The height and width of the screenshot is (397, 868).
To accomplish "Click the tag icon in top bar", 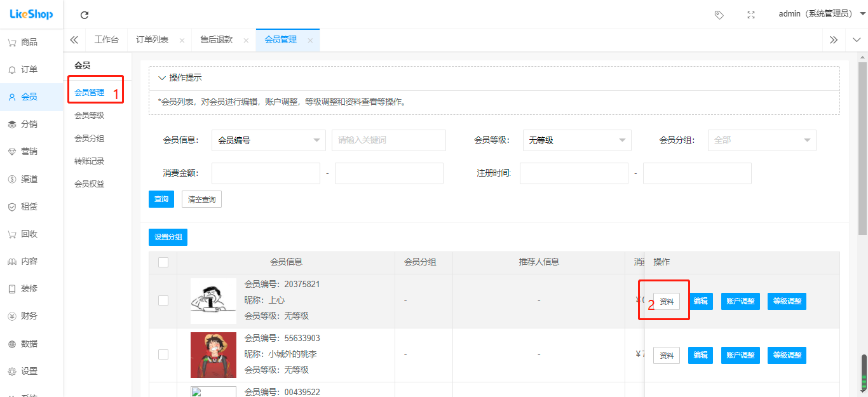I will tap(719, 15).
